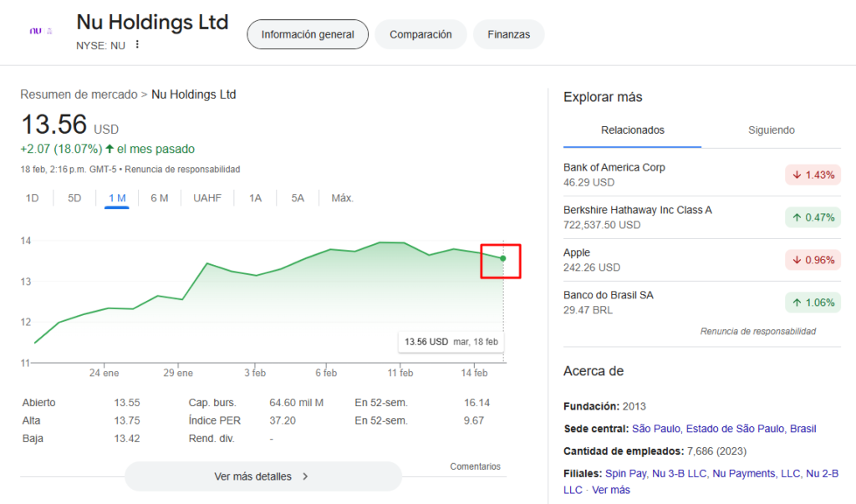856x504 pixels.
Task: Click the Resumen de mercado breadcrumb
Action: coord(79,94)
